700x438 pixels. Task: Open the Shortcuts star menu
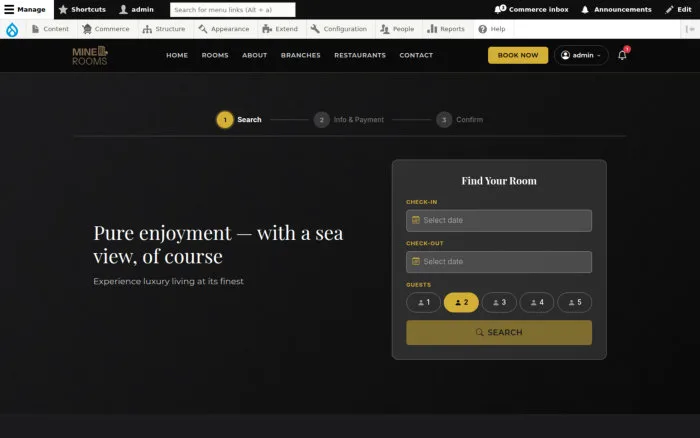tap(82, 9)
